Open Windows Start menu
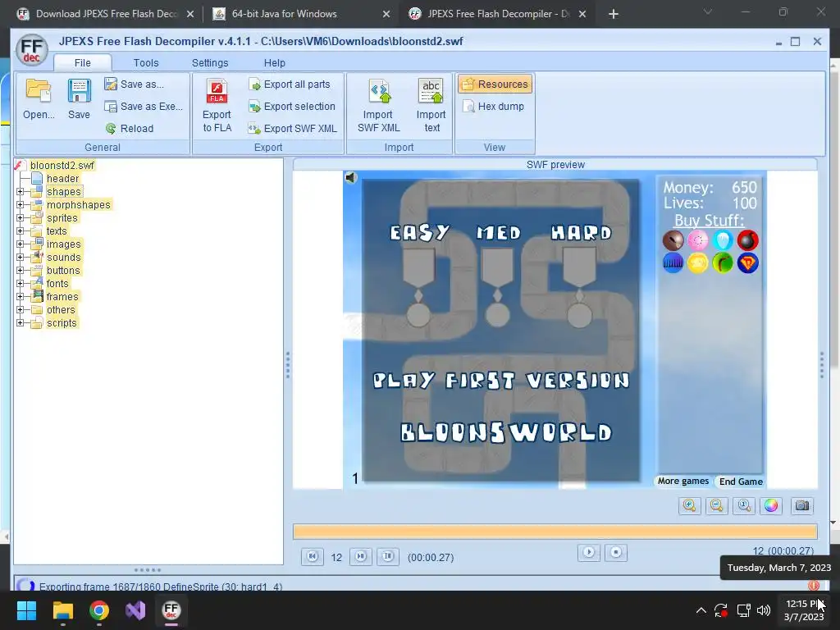840x630 pixels. click(x=26, y=610)
